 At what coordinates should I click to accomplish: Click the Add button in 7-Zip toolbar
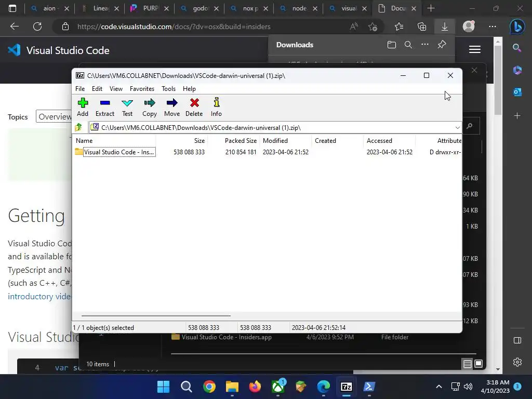[83, 107]
